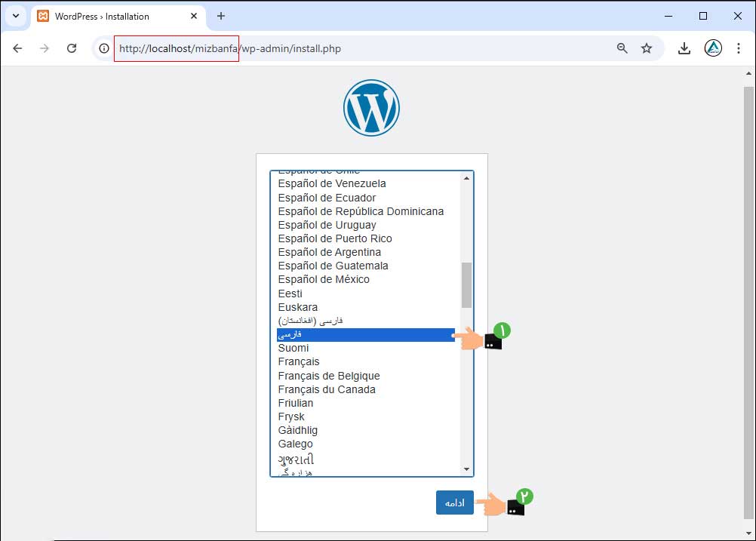View site information icon in address bar

tap(103, 48)
